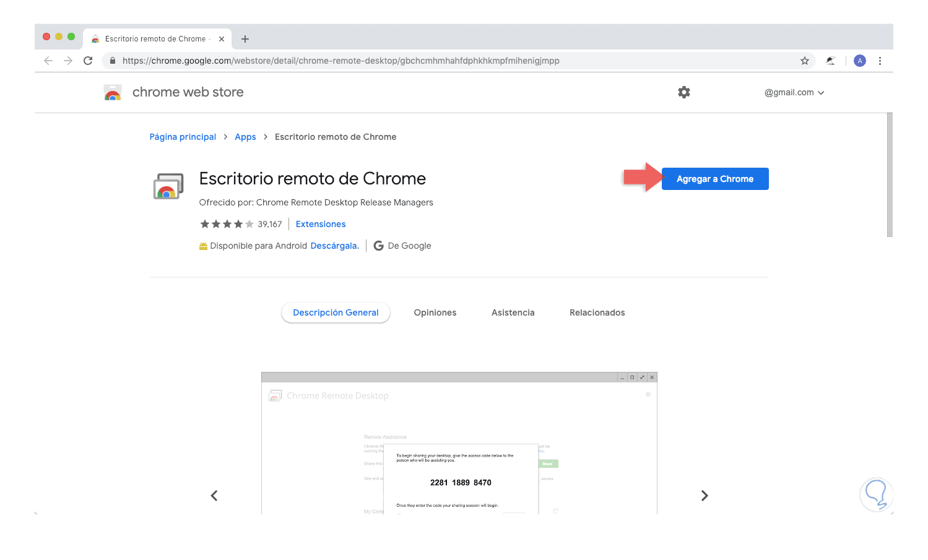Viewport: 928px width, 560px height.
Task: Click the browser forward arrow
Action: (x=68, y=61)
